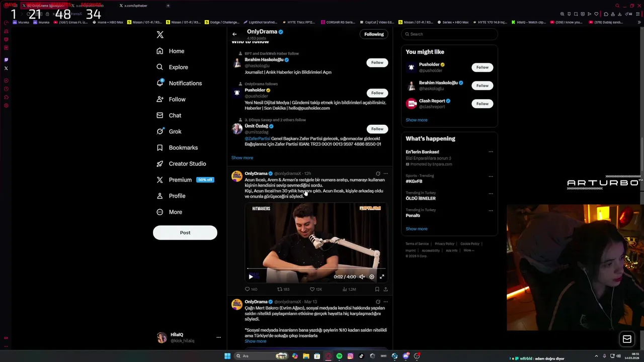Open the footer More dropdown

coord(468,250)
